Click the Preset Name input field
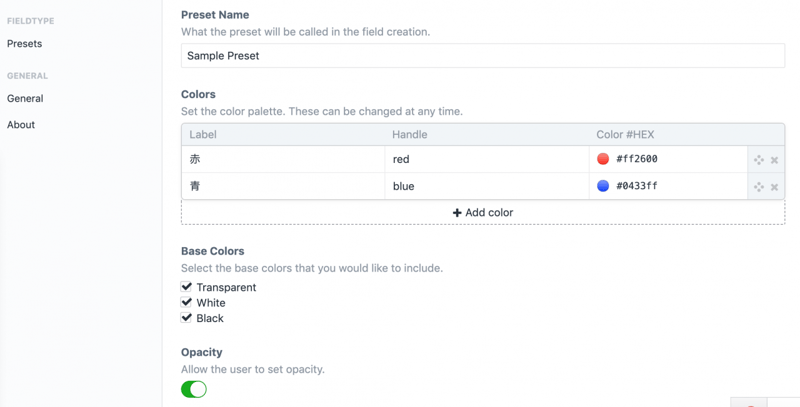 pos(483,56)
